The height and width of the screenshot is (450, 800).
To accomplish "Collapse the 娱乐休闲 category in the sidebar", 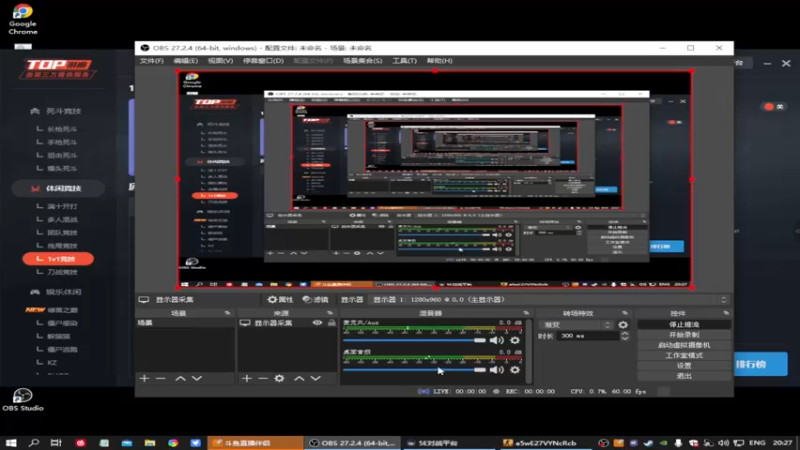I will coord(56,292).
